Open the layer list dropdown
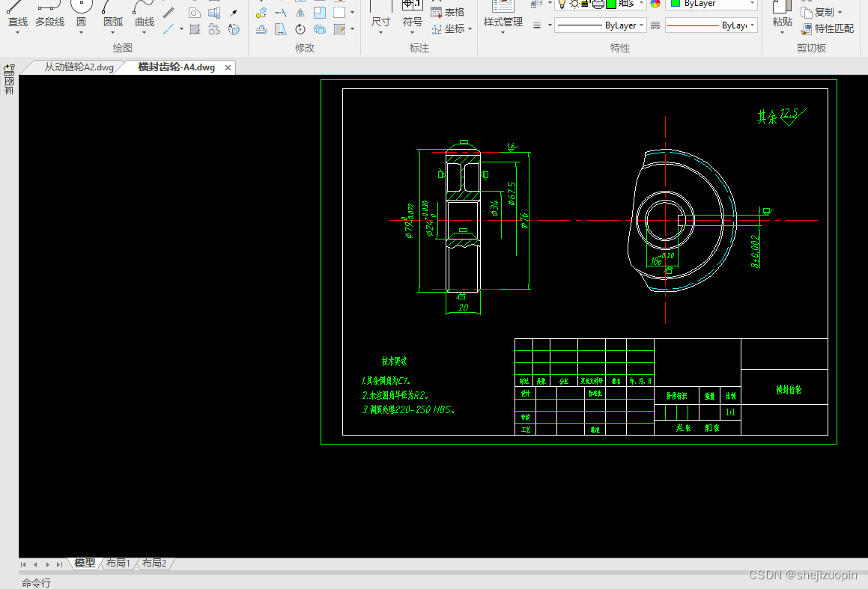868x589 pixels. click(642, 4)
